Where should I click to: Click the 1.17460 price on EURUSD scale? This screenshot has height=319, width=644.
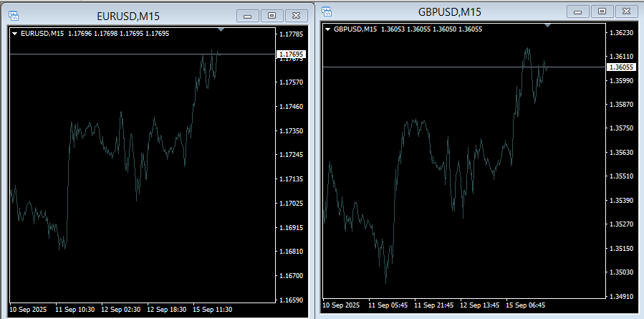click(291, 107)
